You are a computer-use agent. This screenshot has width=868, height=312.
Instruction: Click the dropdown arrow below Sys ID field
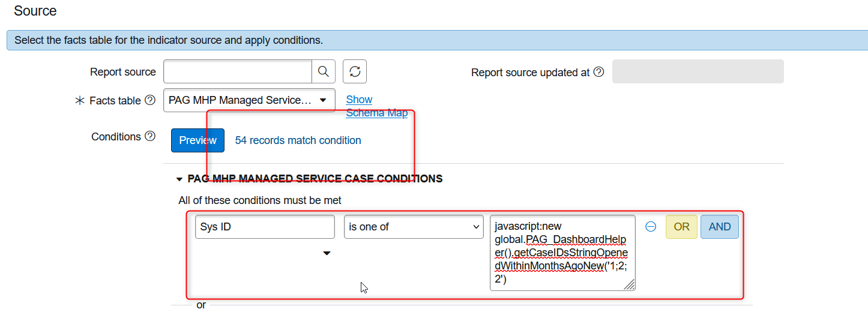pos(327,253)
